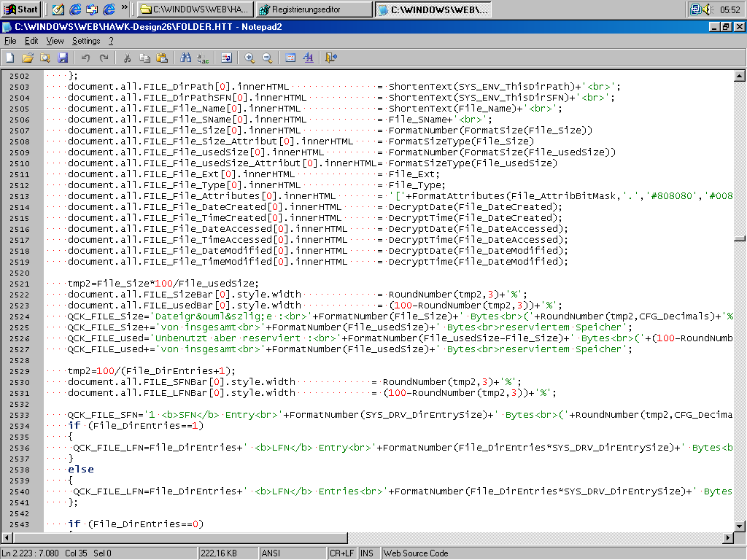Click line number 2521 in margin

point(20,284)
